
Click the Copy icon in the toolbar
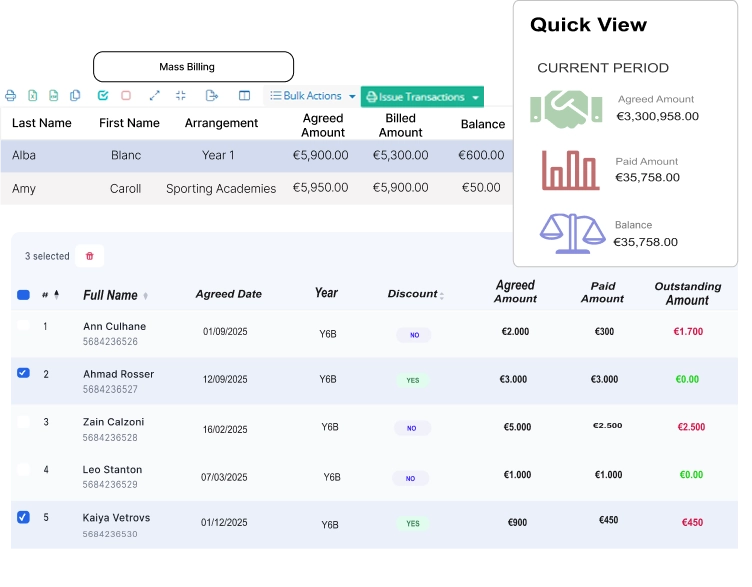(75, 95)
